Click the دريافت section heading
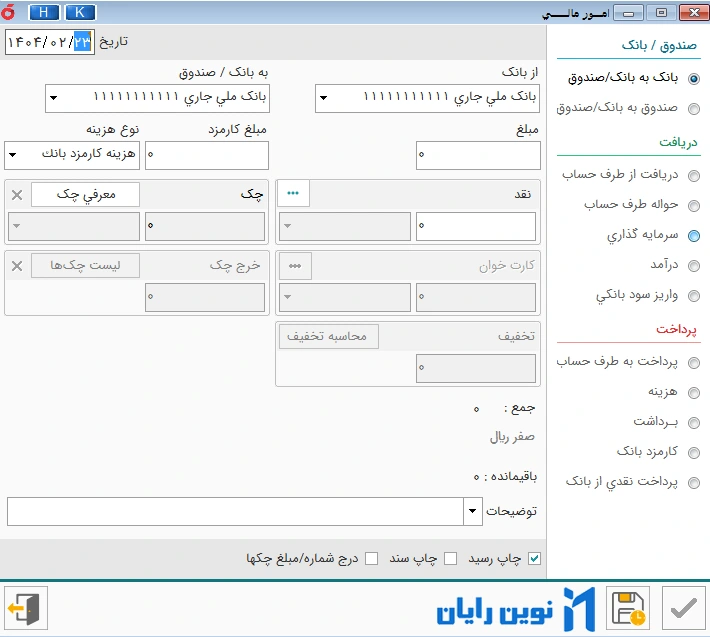The image size is (710, 637). (x=678, y=143)
